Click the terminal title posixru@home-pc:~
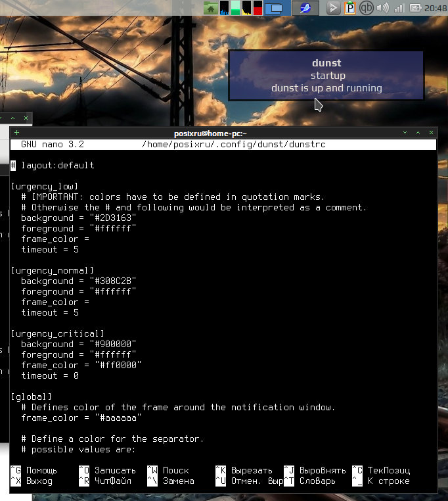Viewport: 448px width, 501px height. [210, 133]
